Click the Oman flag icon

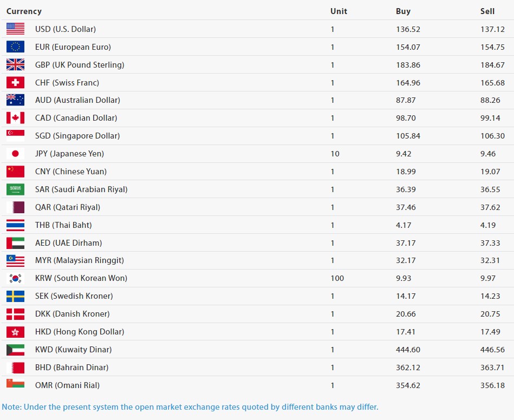click(15, 384)
